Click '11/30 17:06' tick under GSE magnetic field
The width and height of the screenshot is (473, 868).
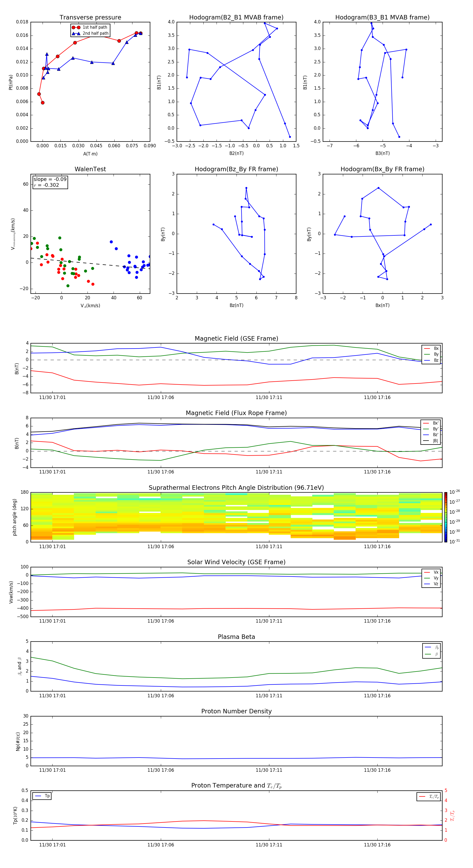161,398
